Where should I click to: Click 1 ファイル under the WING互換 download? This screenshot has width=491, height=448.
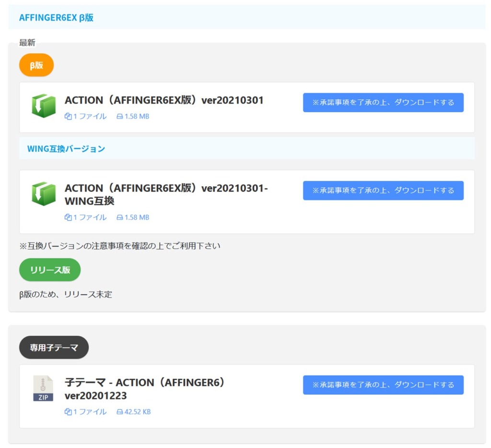click(x=90, y=217)
